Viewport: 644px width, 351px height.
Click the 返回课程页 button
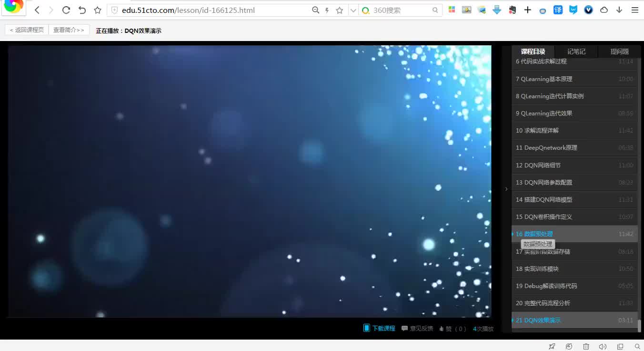[27, 30]
